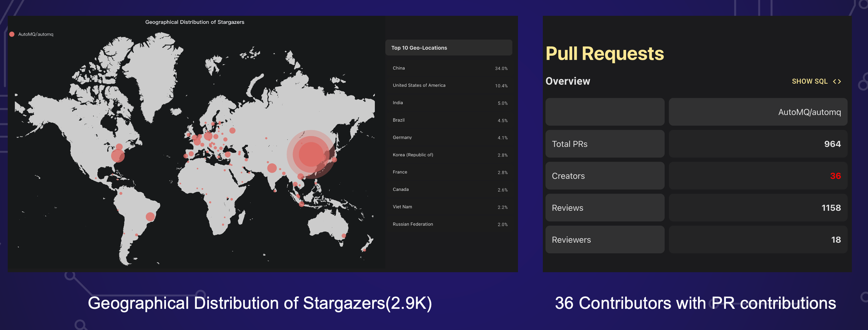
Task: Click the SHOW SQL link
Action: coord(809,82)
